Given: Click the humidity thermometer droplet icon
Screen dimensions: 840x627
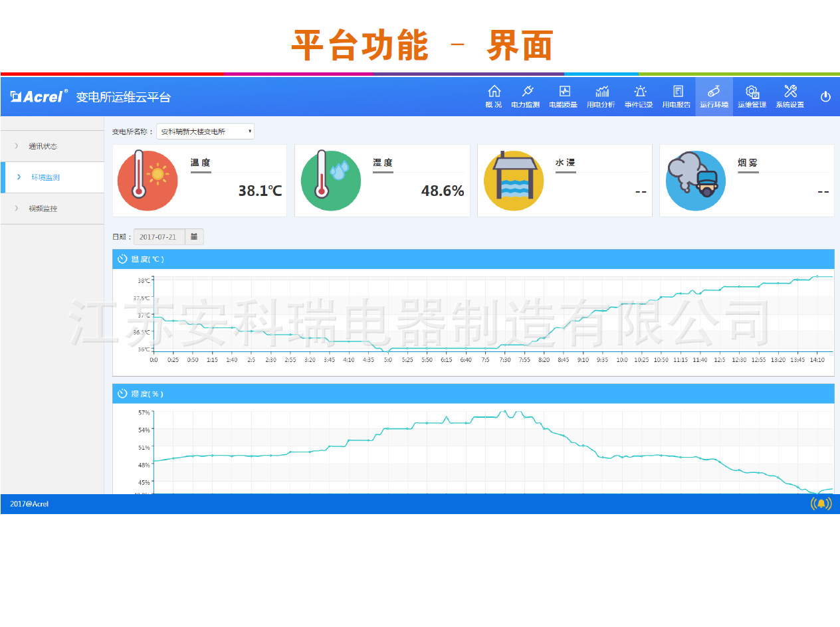Looking at the screenshot, I should (331, 181).
